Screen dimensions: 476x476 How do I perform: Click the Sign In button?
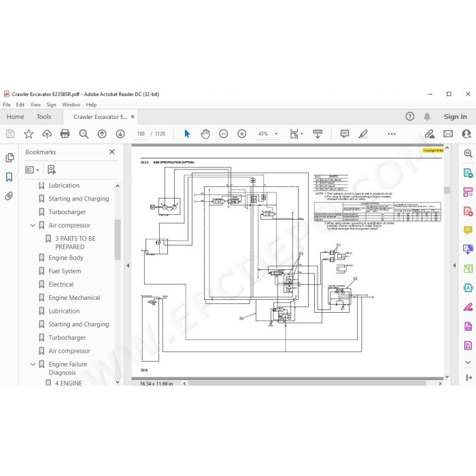455,116
